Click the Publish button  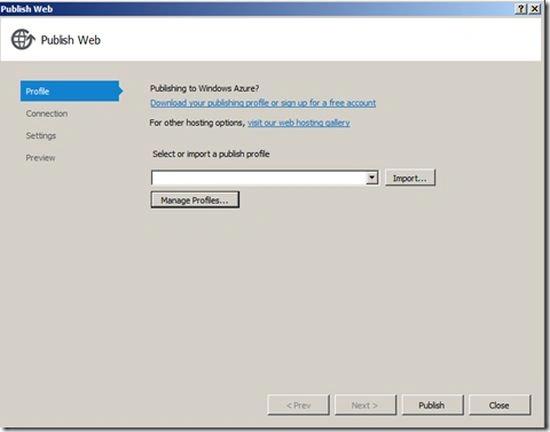(432, 405)
